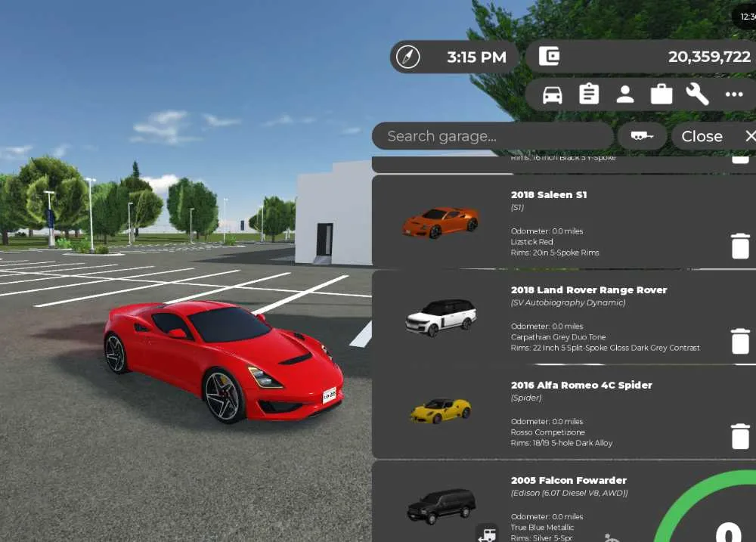The height and width of the screenshot is (542, 756).
Task: Click the trash icon for the Land Rover Range Rover
Action: (740, 341)
